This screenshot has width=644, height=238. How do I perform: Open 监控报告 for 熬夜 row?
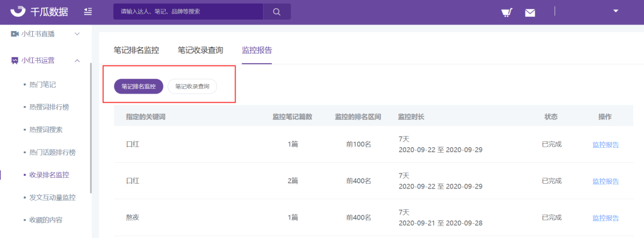tap(605, 218)
